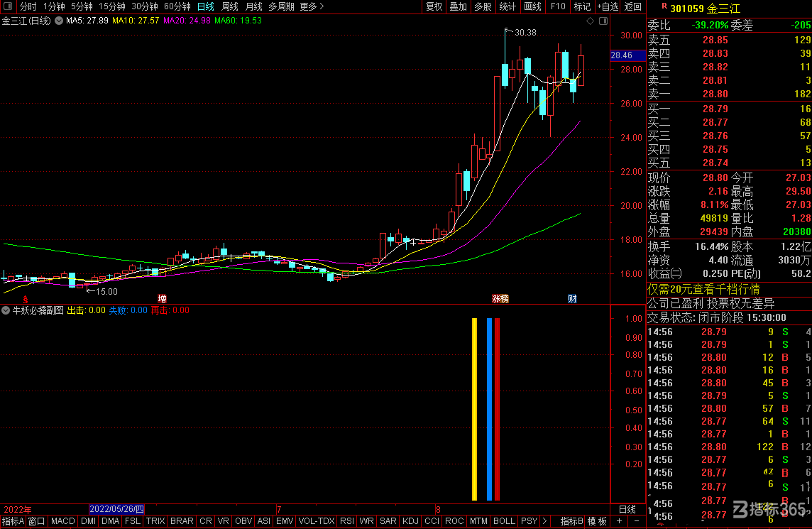812x529 pixels.
Task: Select the 1分钟 period
Action: 54,6
